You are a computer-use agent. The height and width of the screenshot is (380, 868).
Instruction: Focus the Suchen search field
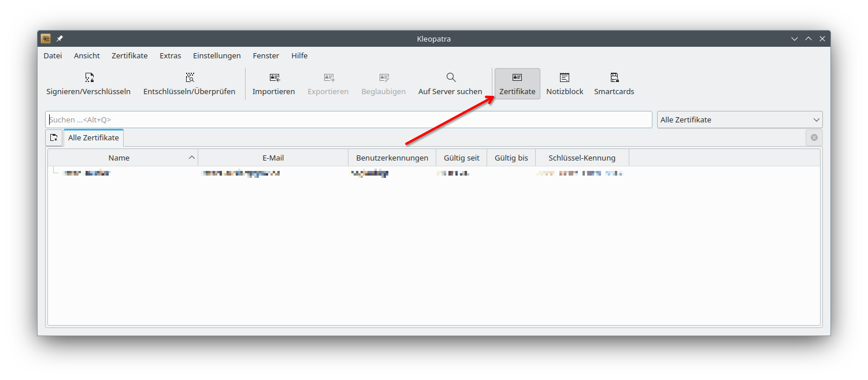point(348,120)
